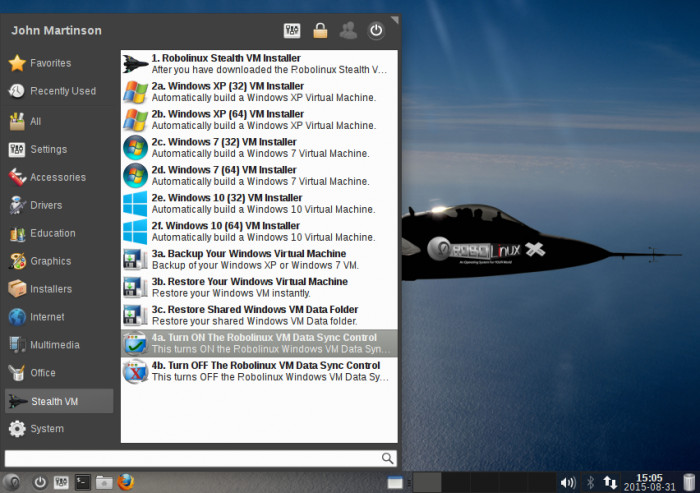Click the 3c restore shared folder icon
700x493 pixels.
[x=135, y=315]
